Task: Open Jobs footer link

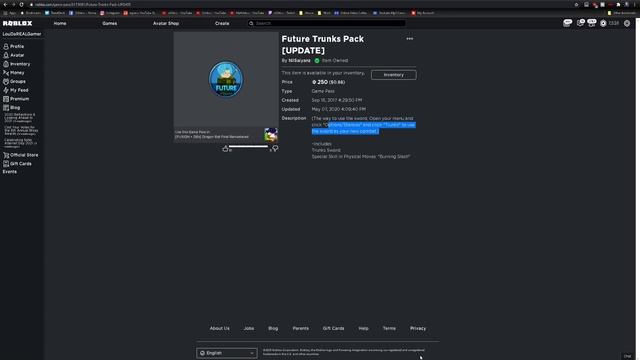Action: 249,328
